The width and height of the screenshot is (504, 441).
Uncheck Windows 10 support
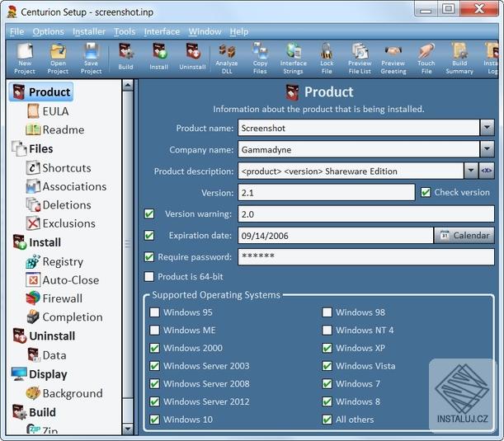154,420
